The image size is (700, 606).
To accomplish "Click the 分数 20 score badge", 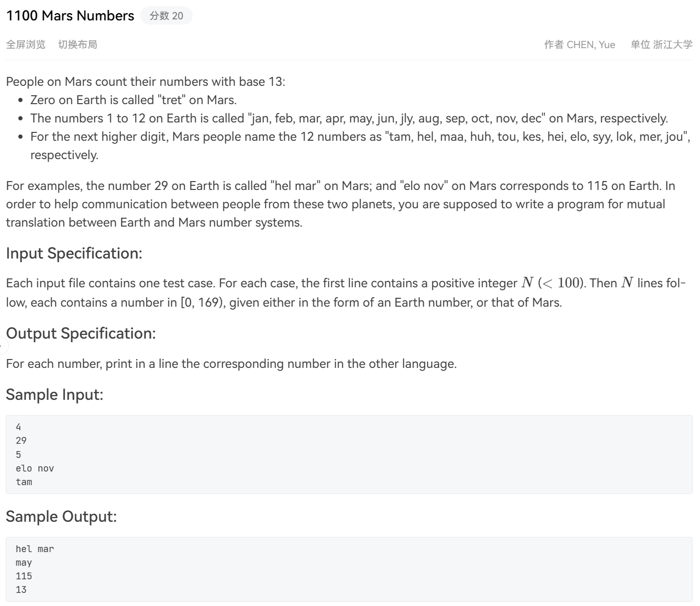I will point(166,16).
